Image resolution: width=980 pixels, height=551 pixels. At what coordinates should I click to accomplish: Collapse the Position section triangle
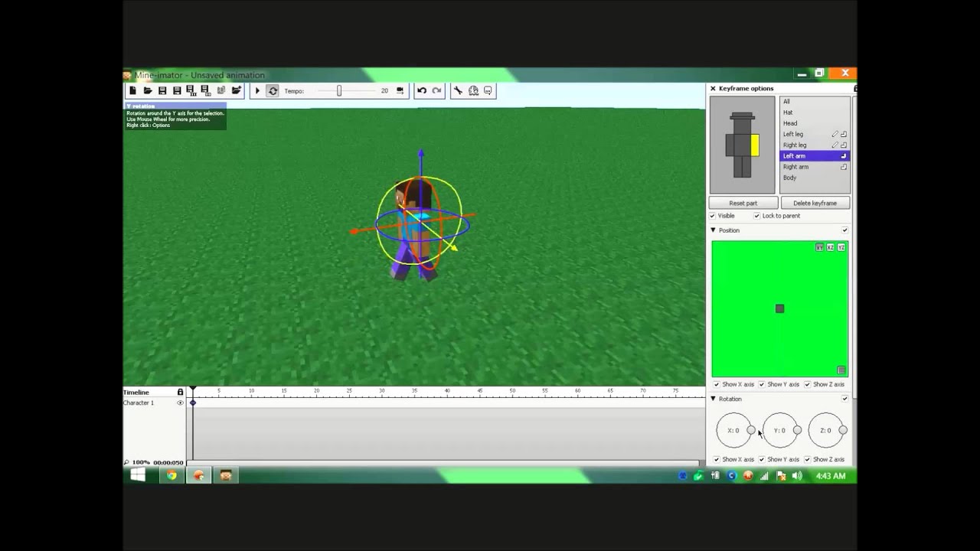point(713,230)
